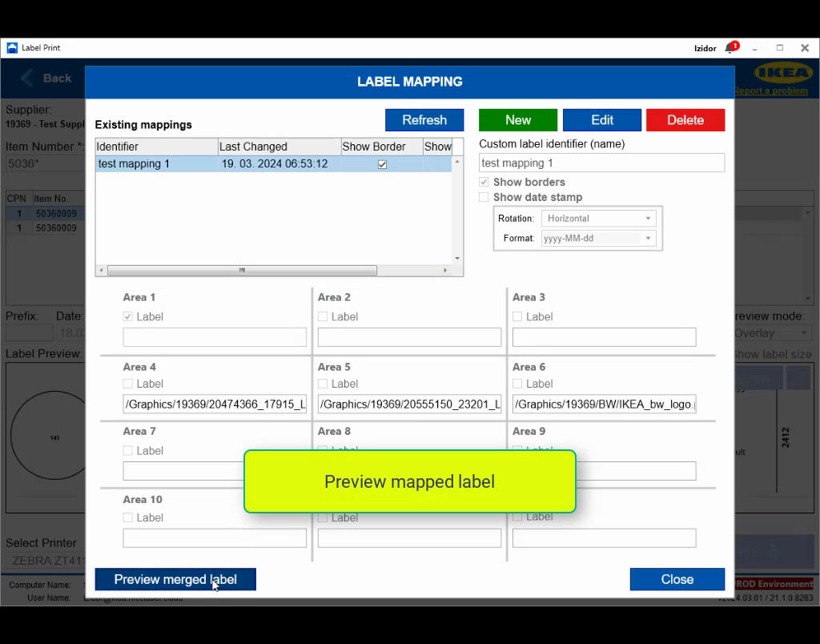Click the second 50360009 item row
Viewport: 820px width, 644px height.
click(45, 228)
